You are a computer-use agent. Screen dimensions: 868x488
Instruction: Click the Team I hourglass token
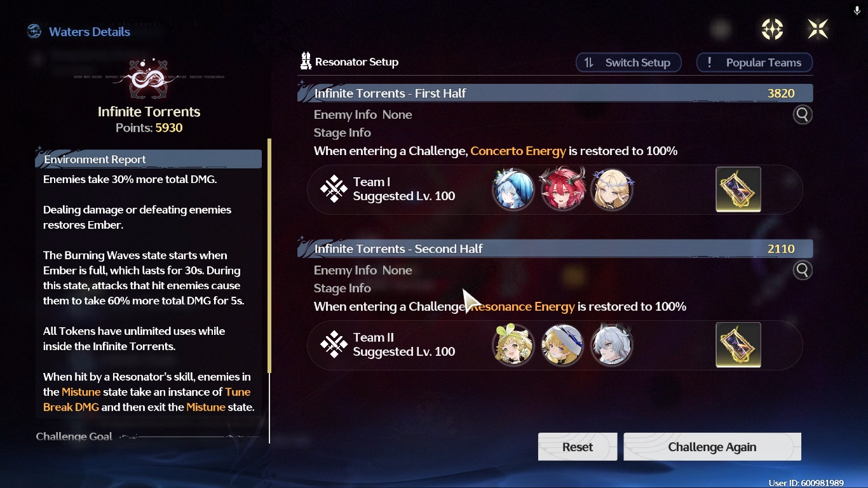coord(738,189)
